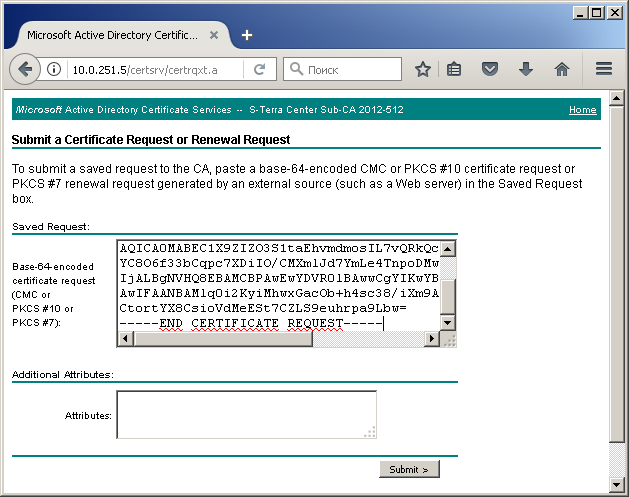Image resolution: width=629 pixels, height=497 pixels.
Task: Open site information icon in address bar
Action: (54, 70)
